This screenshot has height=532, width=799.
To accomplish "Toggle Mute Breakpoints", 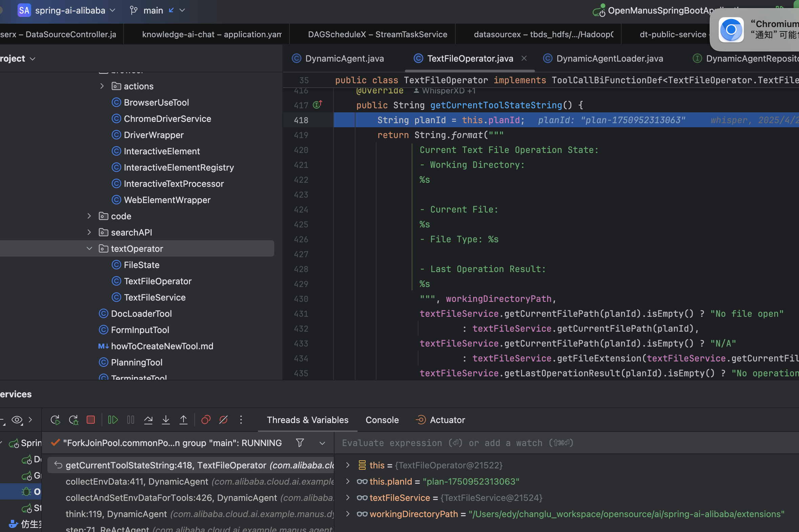I will tap(223, 420).
